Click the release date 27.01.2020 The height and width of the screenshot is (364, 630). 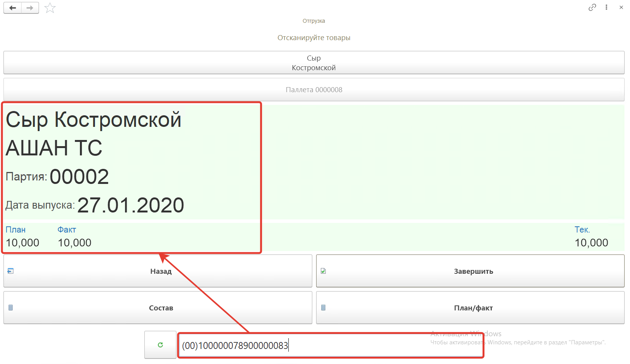coord(130,205)
